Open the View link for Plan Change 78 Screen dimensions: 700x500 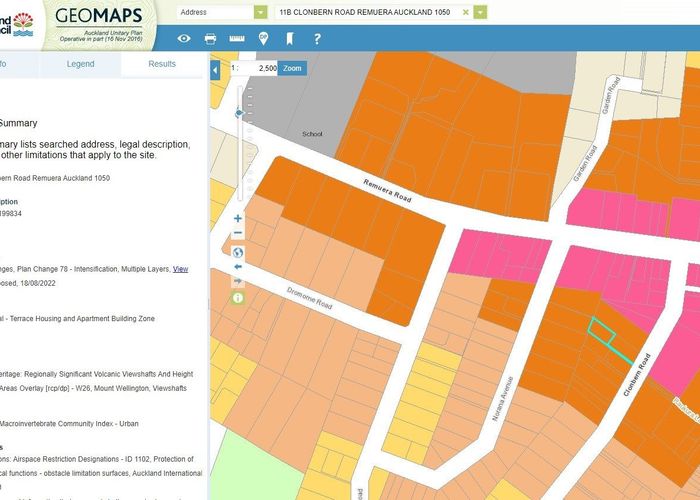180,269
